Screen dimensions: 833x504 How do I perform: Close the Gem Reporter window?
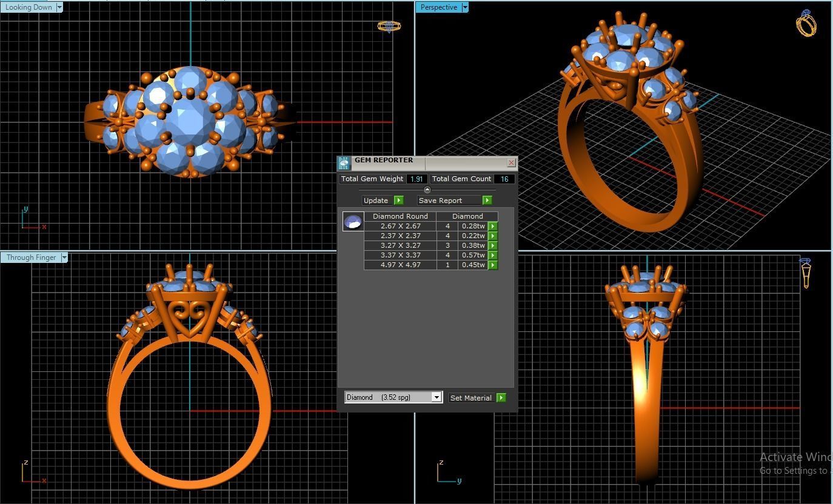tap(511, 162)
